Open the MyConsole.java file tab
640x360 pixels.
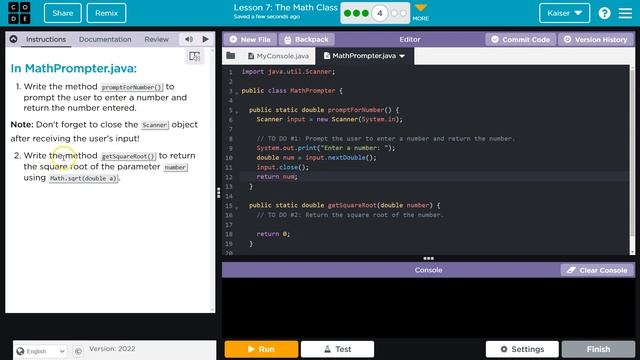tap(278, 56)
